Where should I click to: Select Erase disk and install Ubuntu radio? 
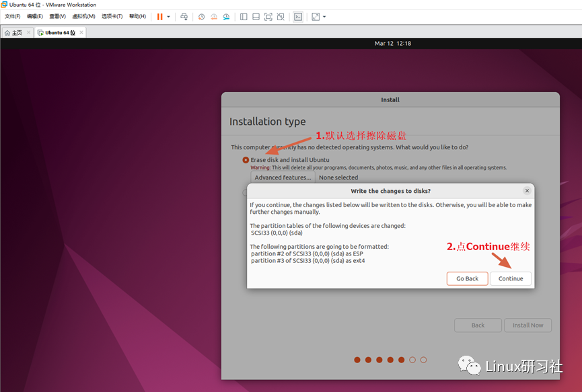[x=246, y=160]
